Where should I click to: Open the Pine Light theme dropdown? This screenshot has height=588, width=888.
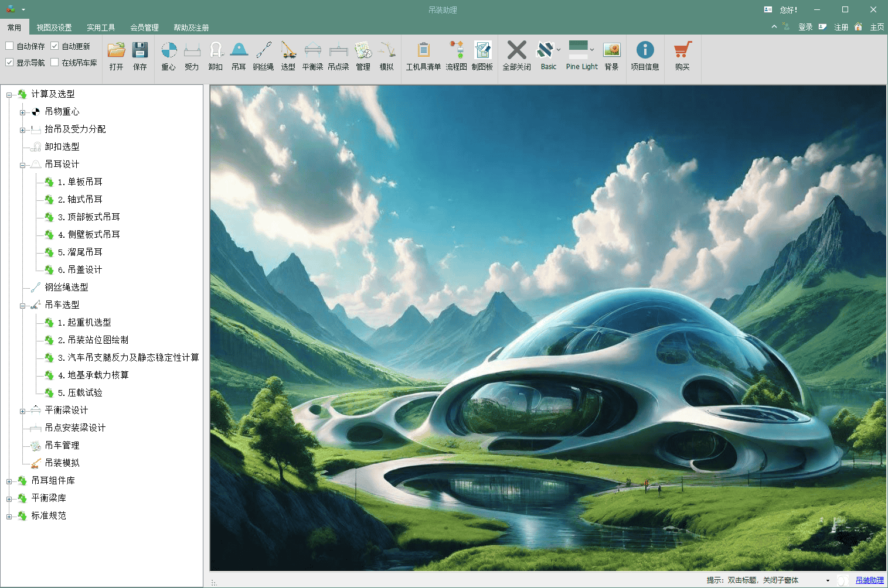coord(592,50)
